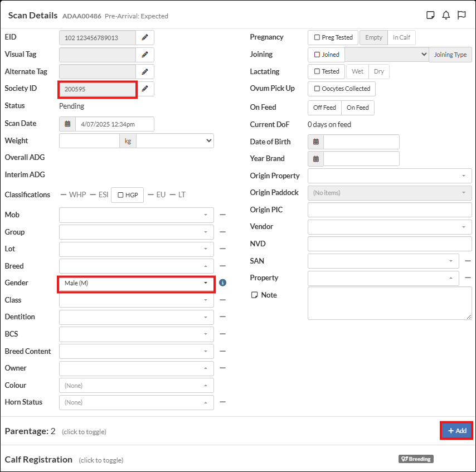Screen dimensions: 476x472
Task: Click the note icon in header
Action: coord(430,16)
